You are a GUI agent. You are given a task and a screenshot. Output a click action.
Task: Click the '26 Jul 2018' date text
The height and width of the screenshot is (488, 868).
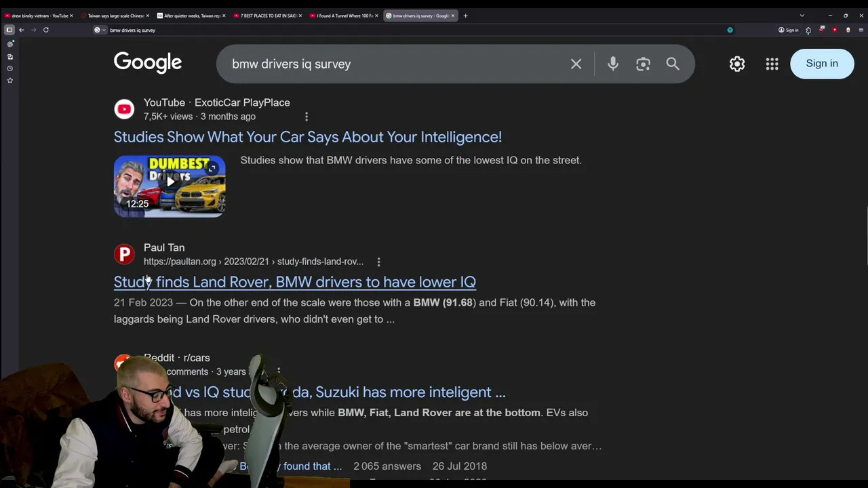pyautogui.click(x=460, y=466)
